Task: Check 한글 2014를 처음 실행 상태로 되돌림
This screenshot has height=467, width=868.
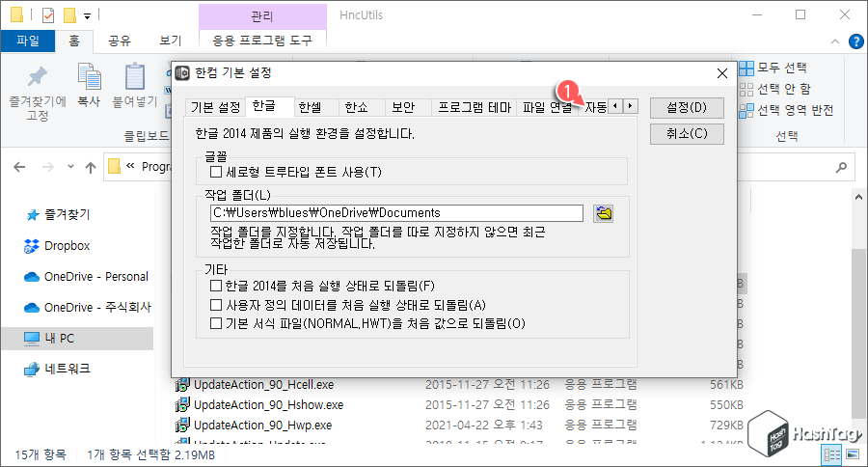Action: point(216,286)
